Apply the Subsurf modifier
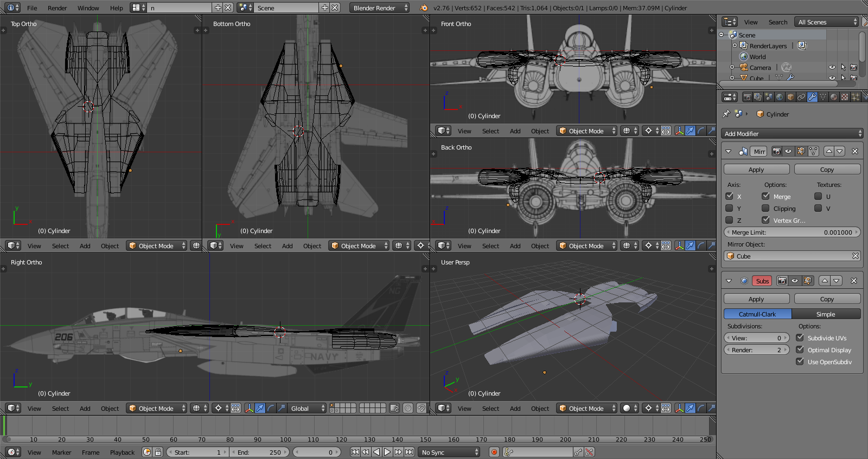Image resolution: width=868 pixels, height=459 pixels. (x=756, y=299)
